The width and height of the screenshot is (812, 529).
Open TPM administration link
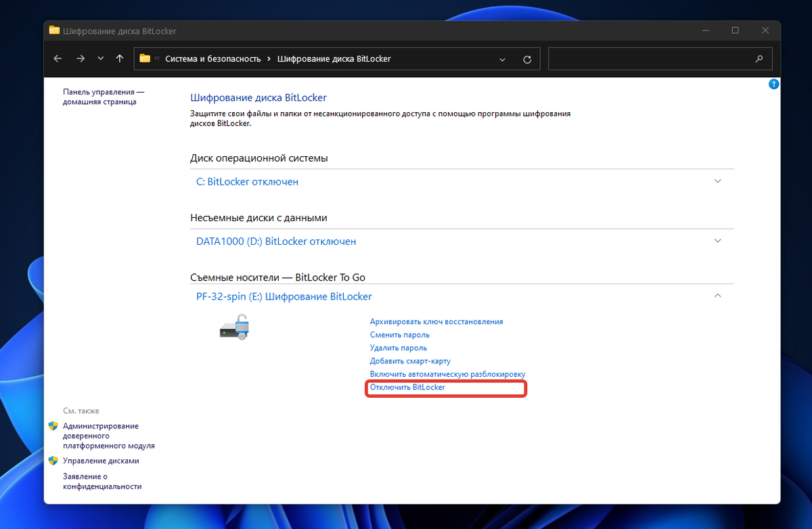point(109,436)
